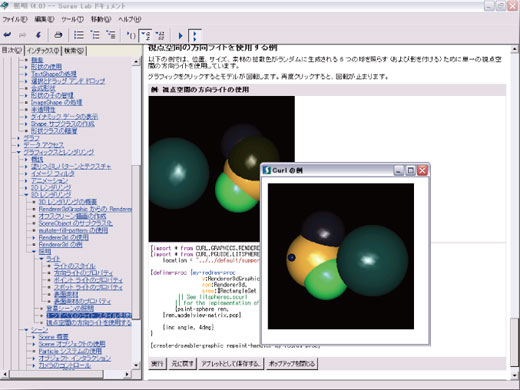Open the ダイナミック データの表示 topic

[x=64, y=116]
